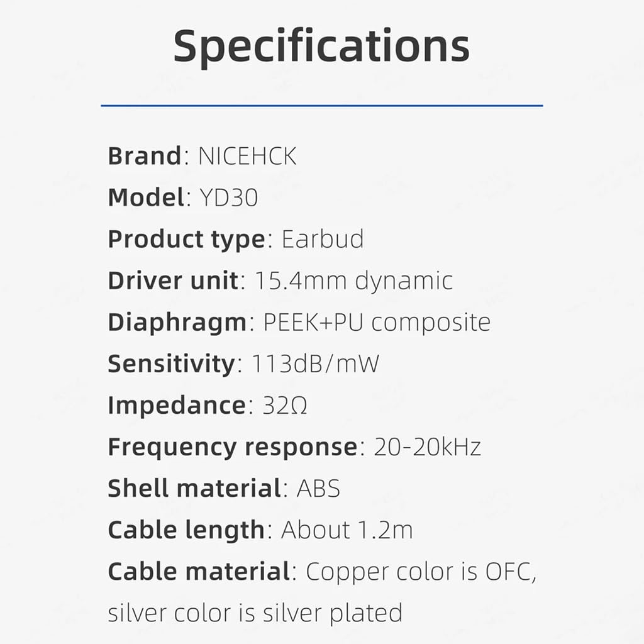Image resolution: width=644 pixels, height=644 pixels.
Task: Click the NICEHCK brand value
Action: coord(247,156)
